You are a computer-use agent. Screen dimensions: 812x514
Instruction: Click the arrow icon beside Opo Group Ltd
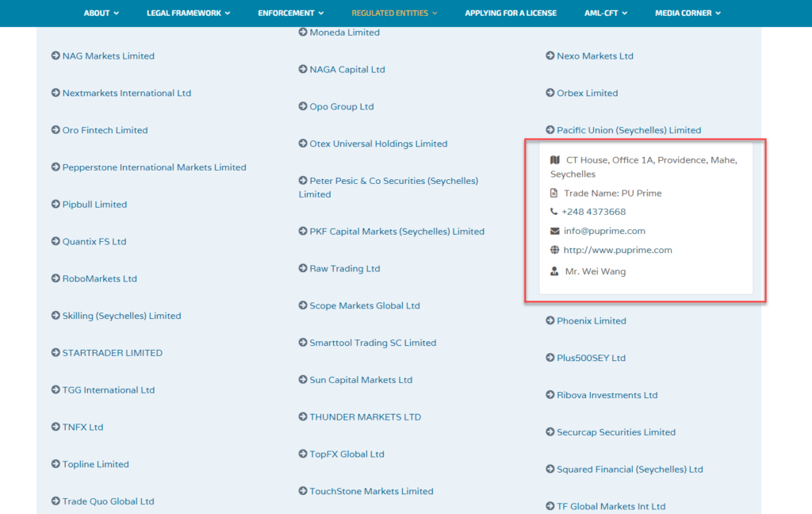[x=303, y=106]
